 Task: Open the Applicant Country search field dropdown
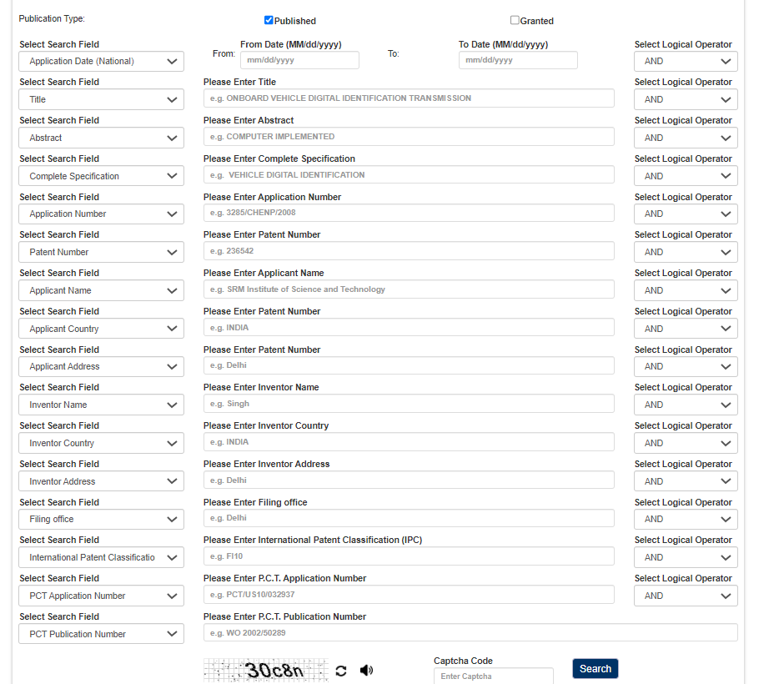102,329
